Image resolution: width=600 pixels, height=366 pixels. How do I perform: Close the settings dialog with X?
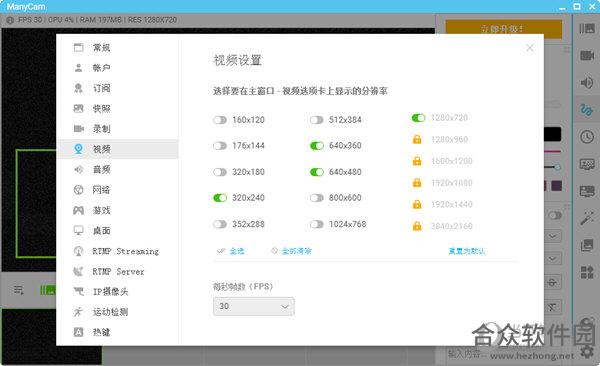[x=530, y=48]
